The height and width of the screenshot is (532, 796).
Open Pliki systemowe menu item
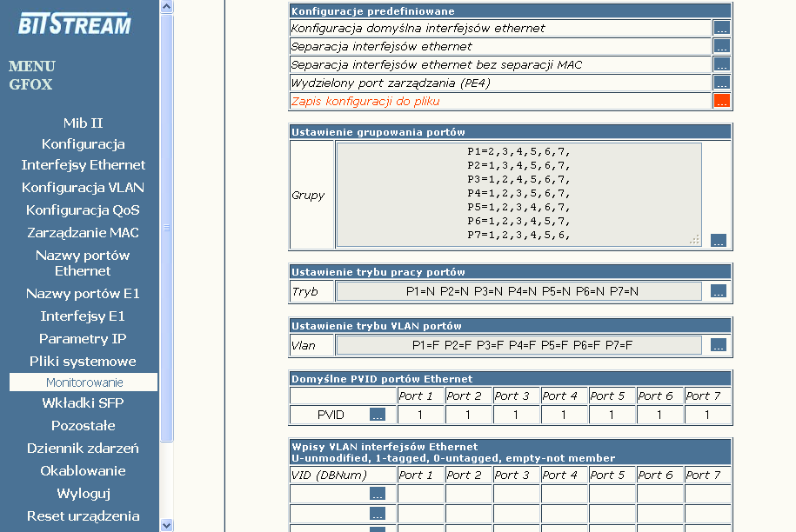pyautogui.click(x=84, y=361)
